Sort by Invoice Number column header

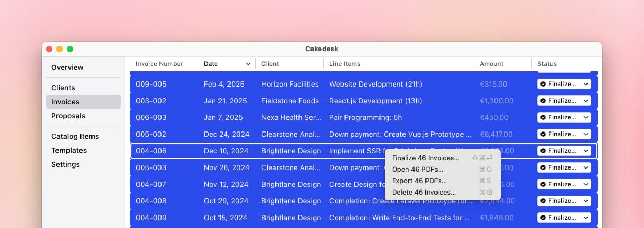tap(159, 64)
